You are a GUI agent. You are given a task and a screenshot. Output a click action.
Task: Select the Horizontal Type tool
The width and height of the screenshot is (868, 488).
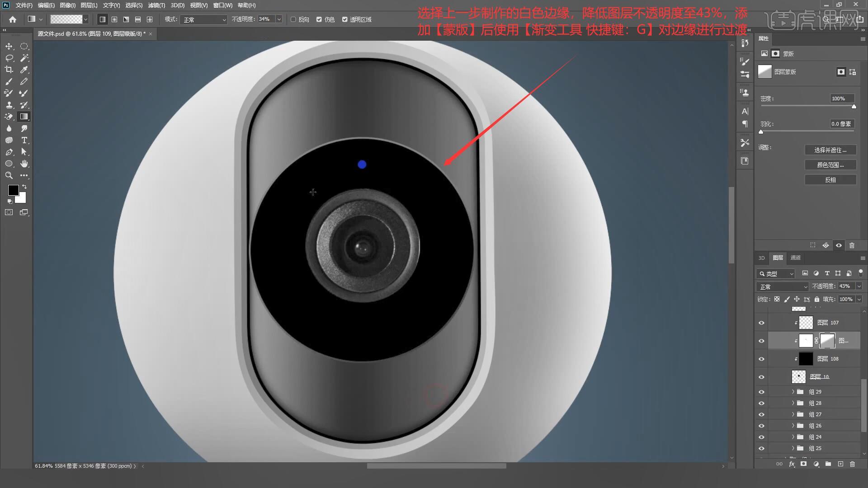[24, 140]
